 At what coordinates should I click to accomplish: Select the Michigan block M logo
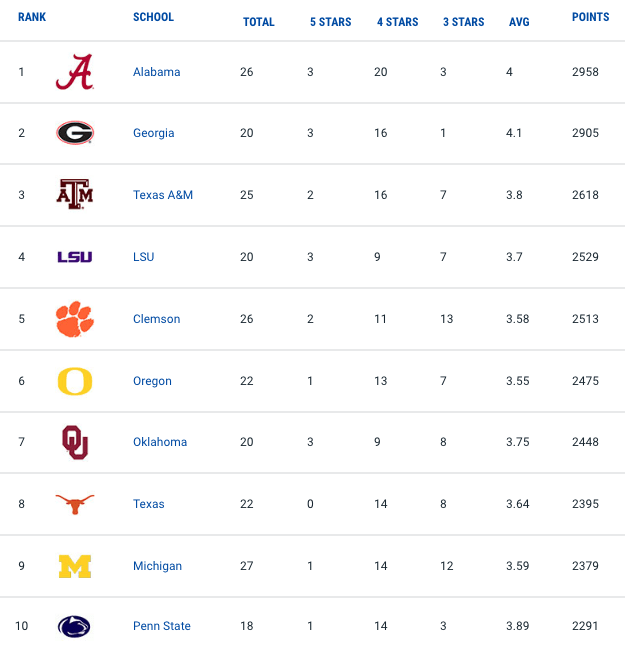pos(75,566)
